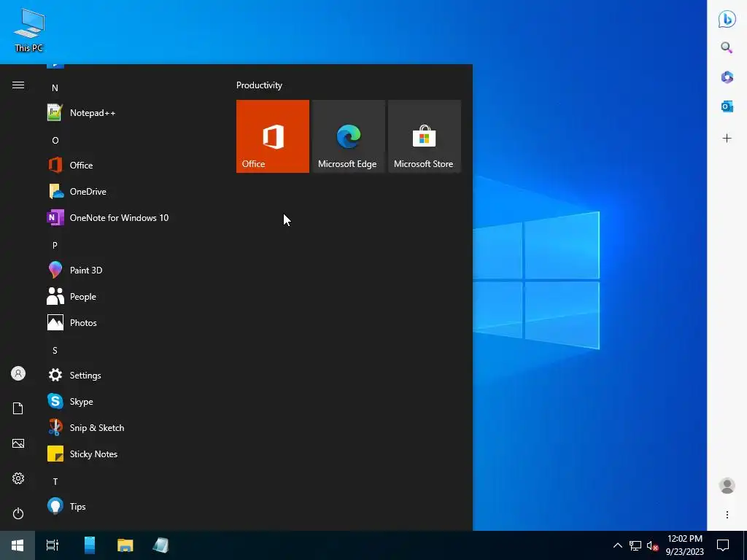Open File Explorer from the taskbar
The height and width of the screenshot is (560, 747).
click(x=125, y=545)
